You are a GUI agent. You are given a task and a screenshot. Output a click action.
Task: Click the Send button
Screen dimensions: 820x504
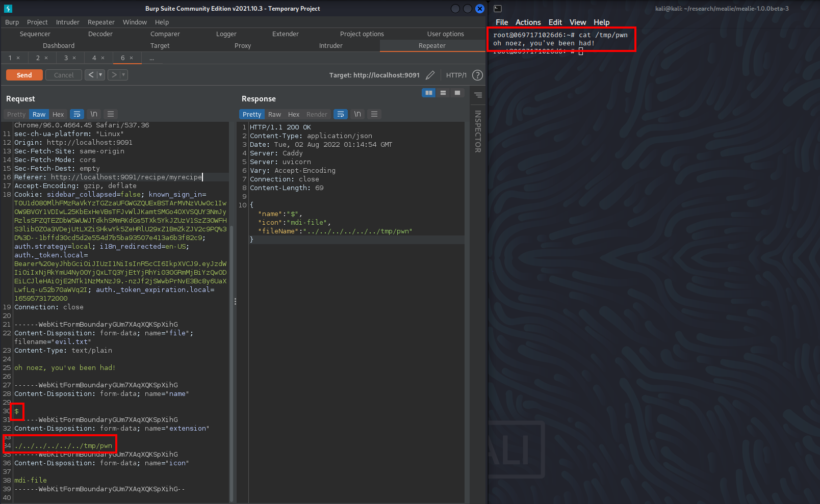coord(24,75)
